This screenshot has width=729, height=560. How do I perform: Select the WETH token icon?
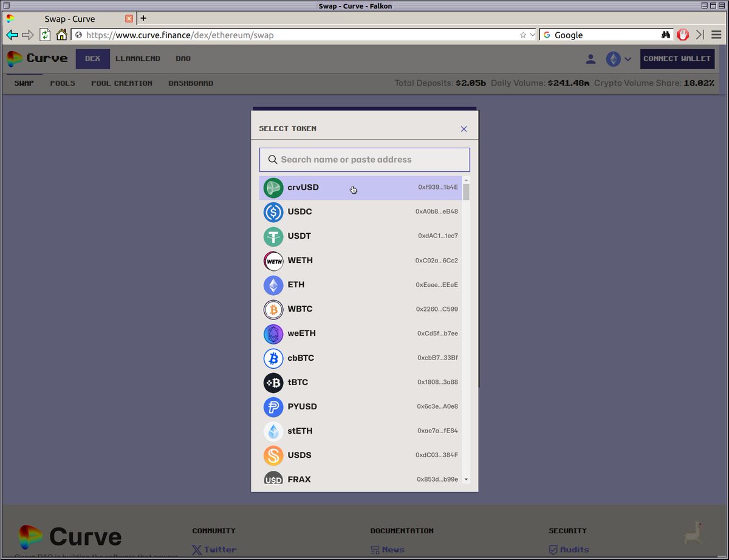tap(273, 261)
